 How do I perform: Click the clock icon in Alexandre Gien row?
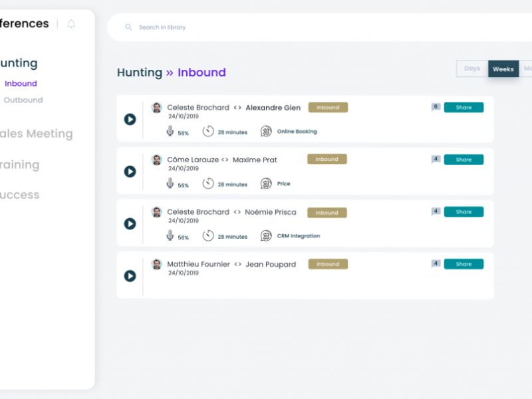click(x=208, y=131)
